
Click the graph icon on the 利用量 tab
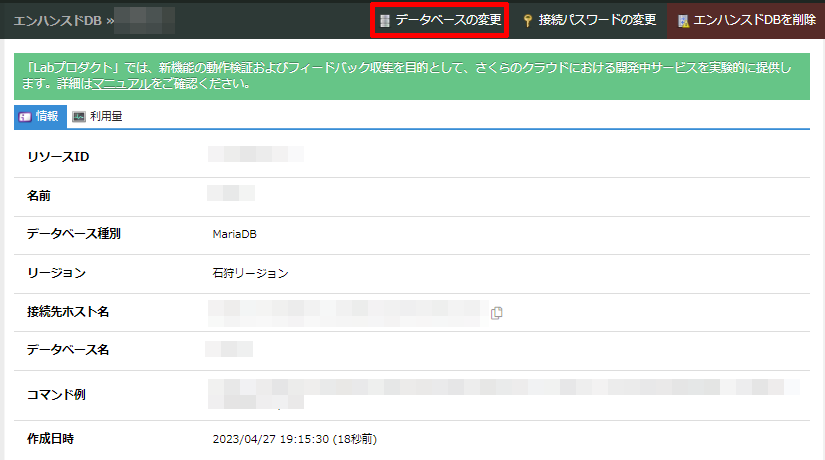pos(79,117)
